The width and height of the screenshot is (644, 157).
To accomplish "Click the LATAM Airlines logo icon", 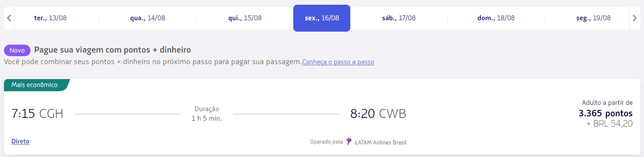I will pyautogui.click(x=349, y=142).
